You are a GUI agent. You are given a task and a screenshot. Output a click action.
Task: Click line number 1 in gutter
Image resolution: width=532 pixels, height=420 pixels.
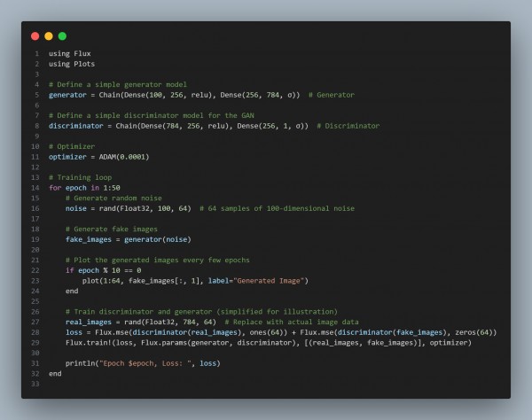37,53
